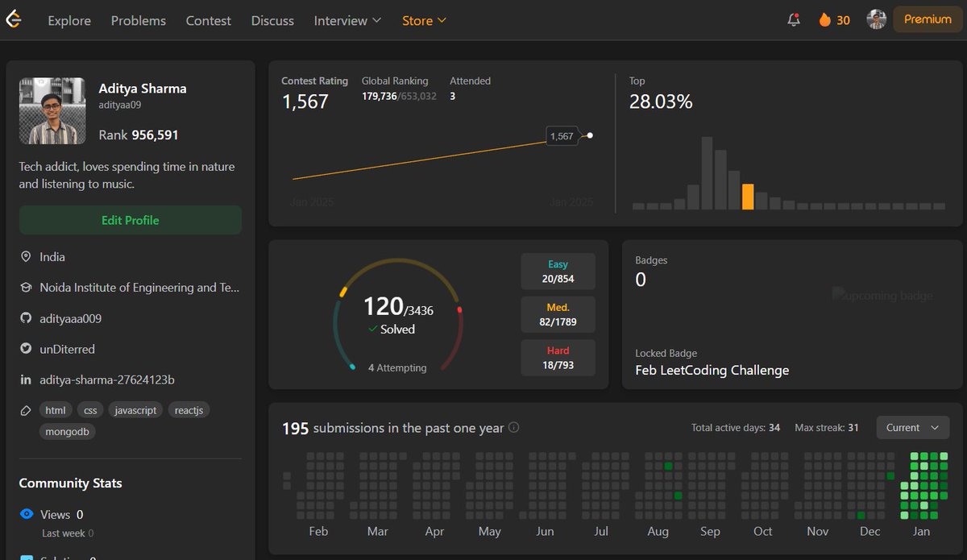
Task: Click the Contest Rating 1,567 value
Action: point(305,102)
